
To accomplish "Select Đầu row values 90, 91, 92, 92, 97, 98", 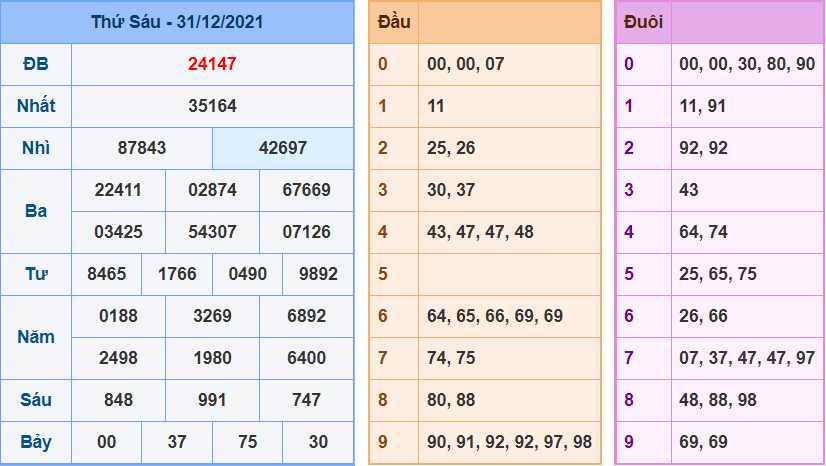I will point(509,442).
